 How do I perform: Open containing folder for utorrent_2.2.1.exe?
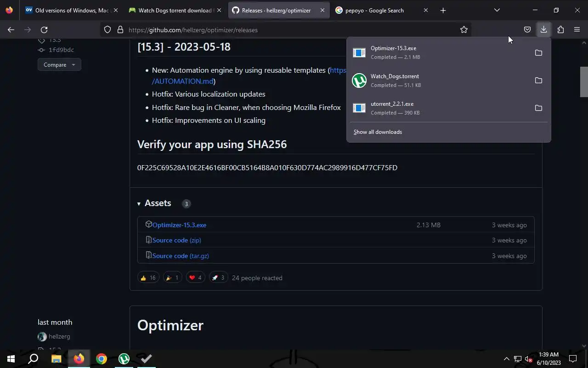click(538, 108)
